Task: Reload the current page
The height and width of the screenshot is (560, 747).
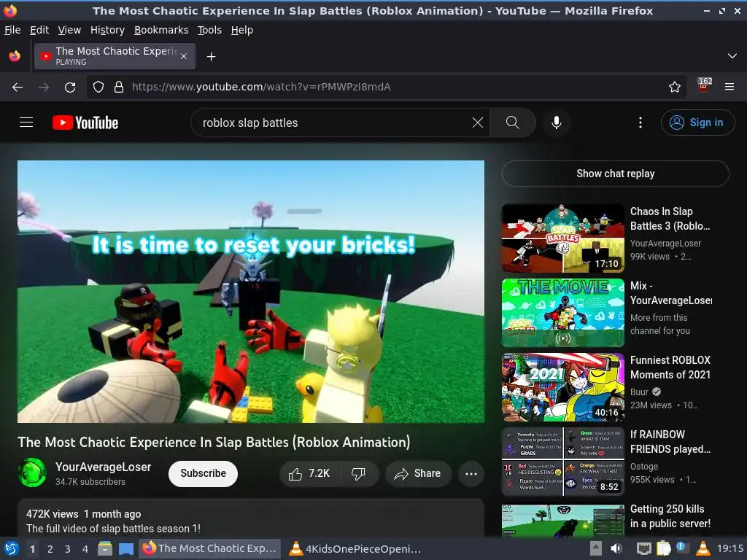Action: 70,87
